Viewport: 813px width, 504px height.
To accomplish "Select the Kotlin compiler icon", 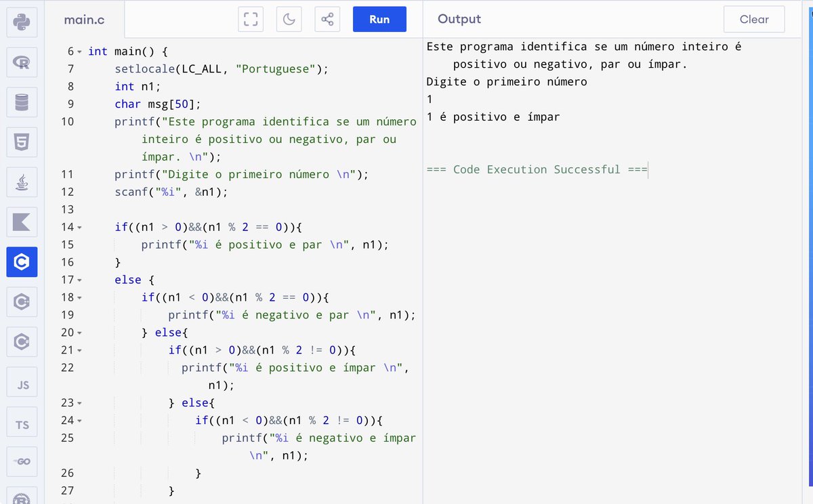I will 22,222.
